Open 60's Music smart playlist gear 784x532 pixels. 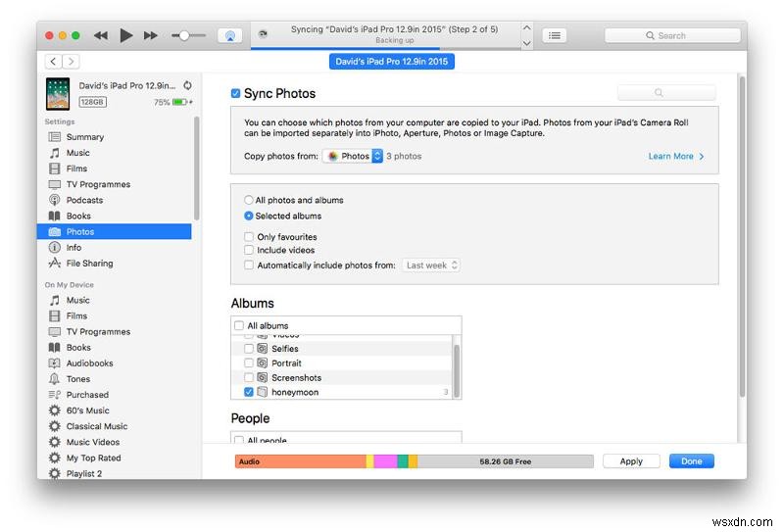point(55,411)
